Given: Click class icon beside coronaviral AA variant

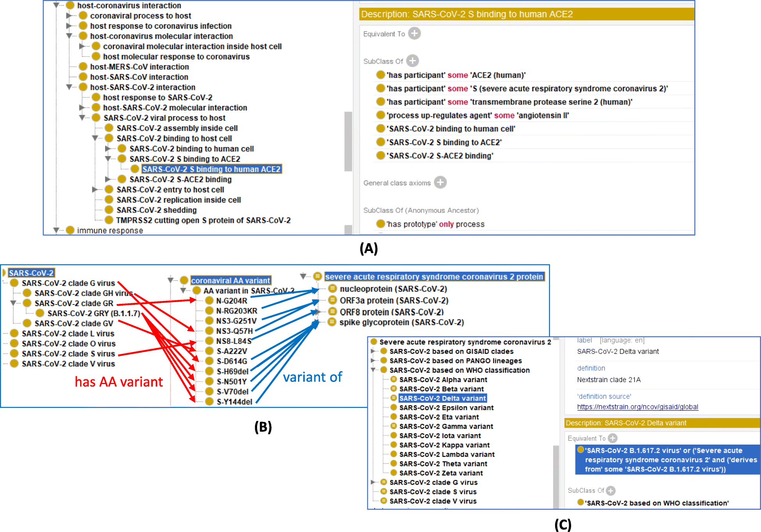Looking at the screenshot, I should (x=184, y=280).
